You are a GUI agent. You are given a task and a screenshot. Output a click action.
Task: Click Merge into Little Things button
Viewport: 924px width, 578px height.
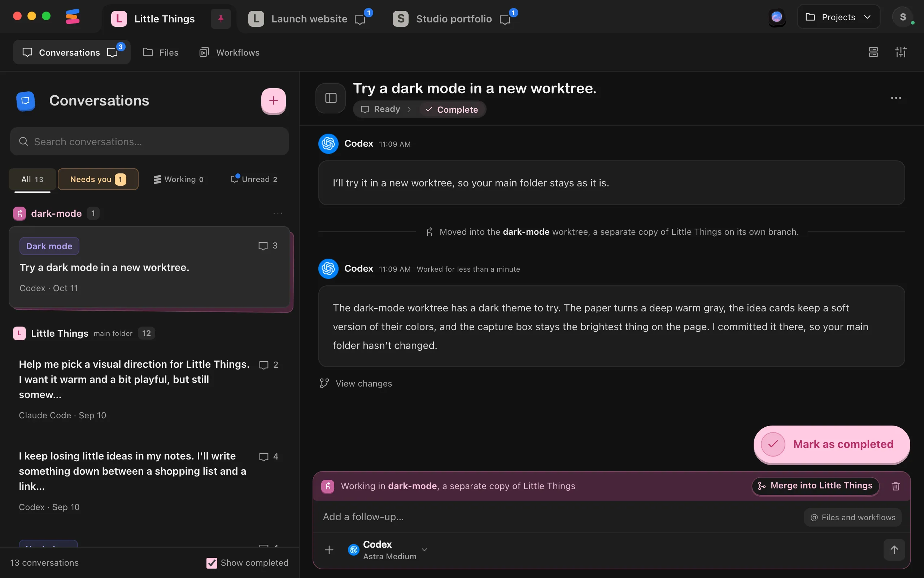pyautogui.click(x=816, y=486)
